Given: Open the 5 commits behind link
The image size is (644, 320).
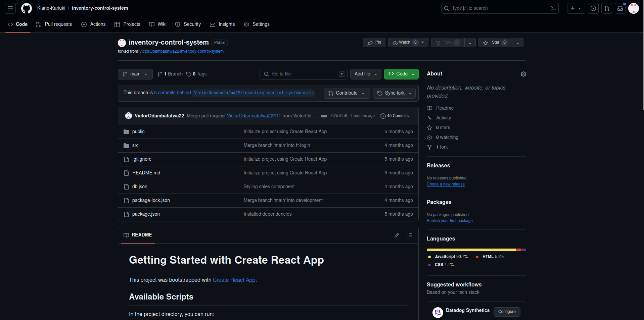Looking at the screenshot, I should coord(172,93).
